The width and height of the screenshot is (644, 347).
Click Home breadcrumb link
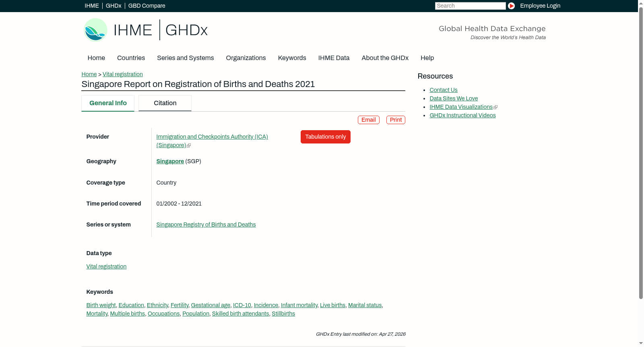[89, 74]
